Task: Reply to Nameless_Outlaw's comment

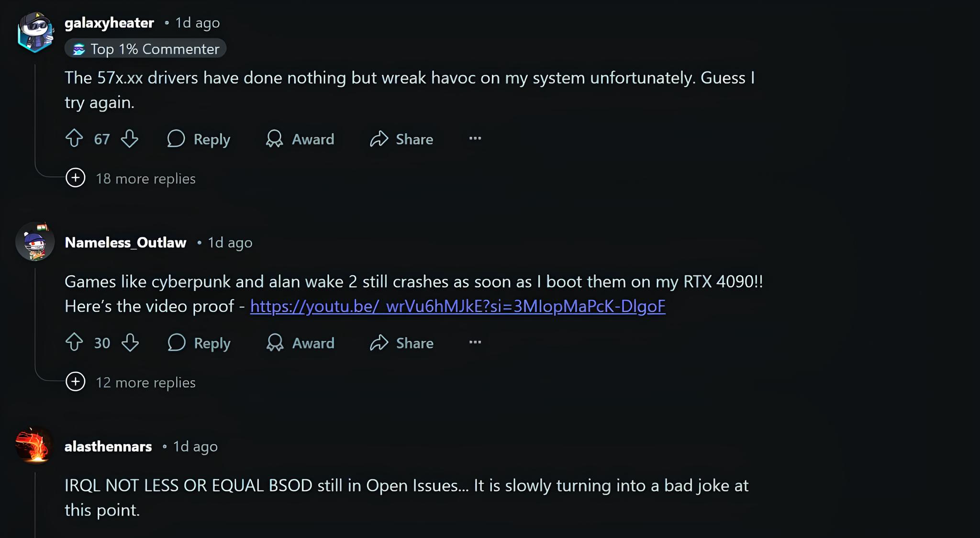Action: coord(199,343)
